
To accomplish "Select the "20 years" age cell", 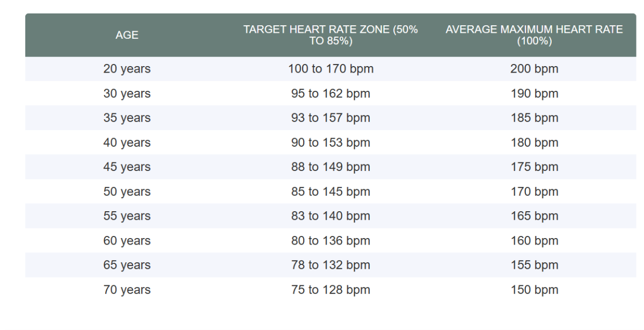I will (x=127, y=69).
